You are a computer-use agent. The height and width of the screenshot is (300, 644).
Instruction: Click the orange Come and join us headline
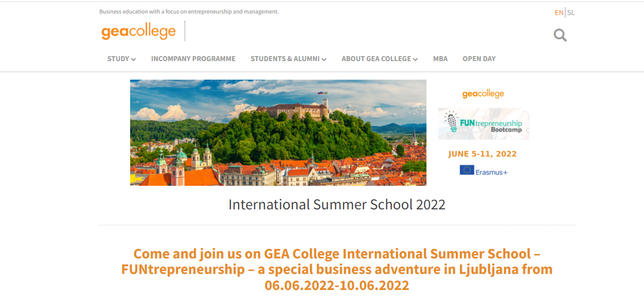[337, 269]
